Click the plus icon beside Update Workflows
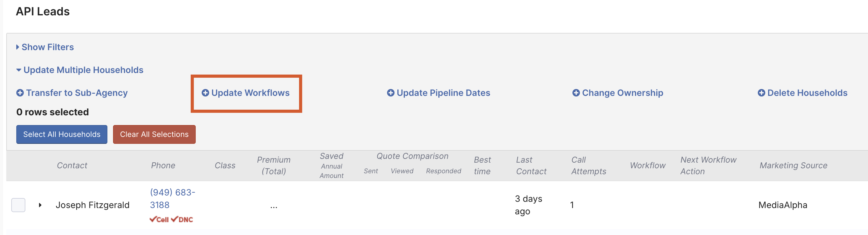This screenshot has height=235, width=868. (x=205, y=93)
